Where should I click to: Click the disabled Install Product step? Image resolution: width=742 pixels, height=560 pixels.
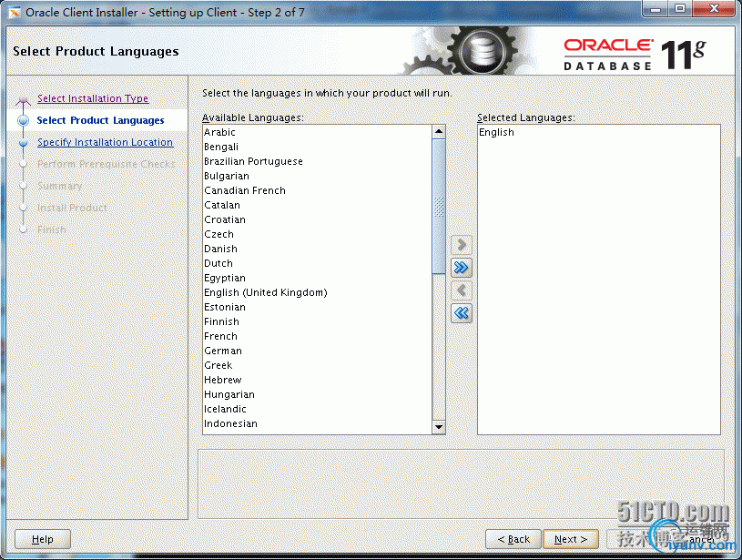[x=72, y=208]
